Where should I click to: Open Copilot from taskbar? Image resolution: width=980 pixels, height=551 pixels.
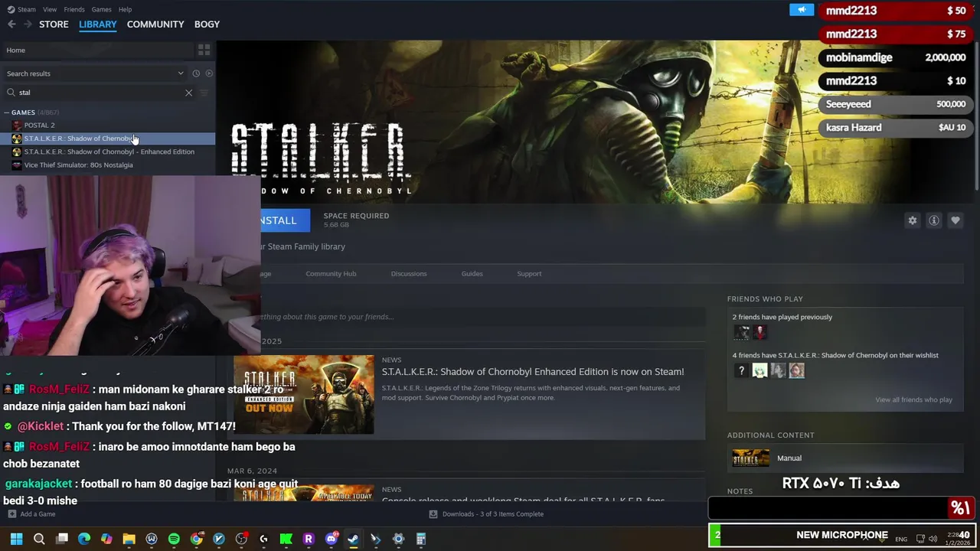tap(106, 539)
